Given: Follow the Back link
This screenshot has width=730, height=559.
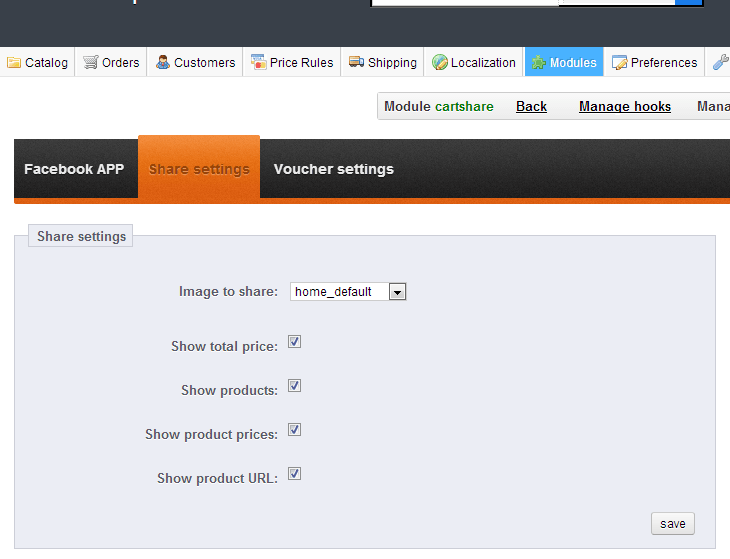Looking at the screenshot, I should (531, 106).
